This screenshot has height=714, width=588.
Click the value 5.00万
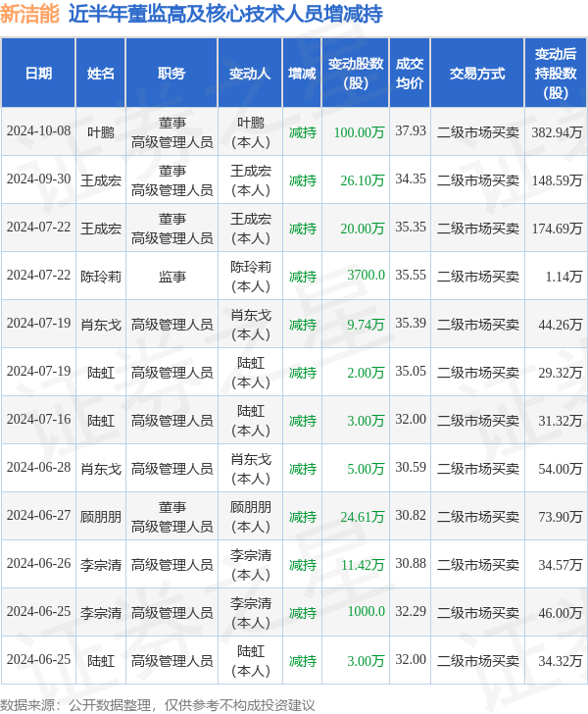[366, 469]
